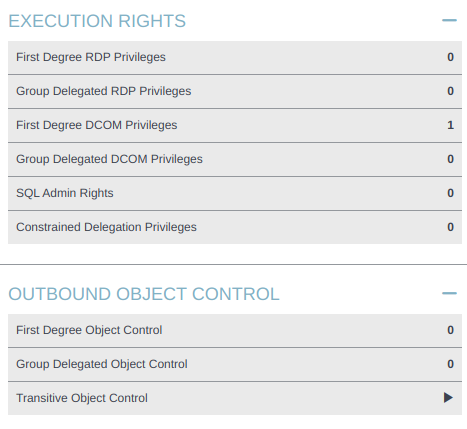Select Group Delegated Object Control row
The height and width of the screenshot is (429, 467).
[x=235, y=364]
